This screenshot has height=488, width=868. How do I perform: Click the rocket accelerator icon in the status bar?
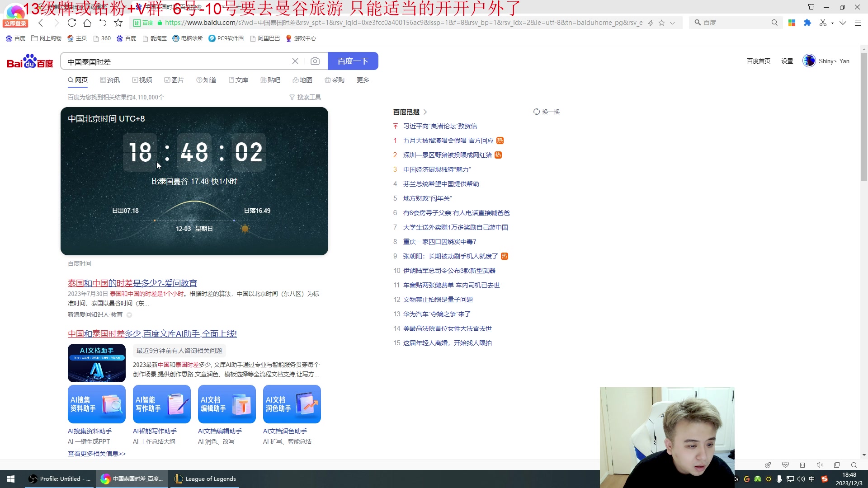768,465
